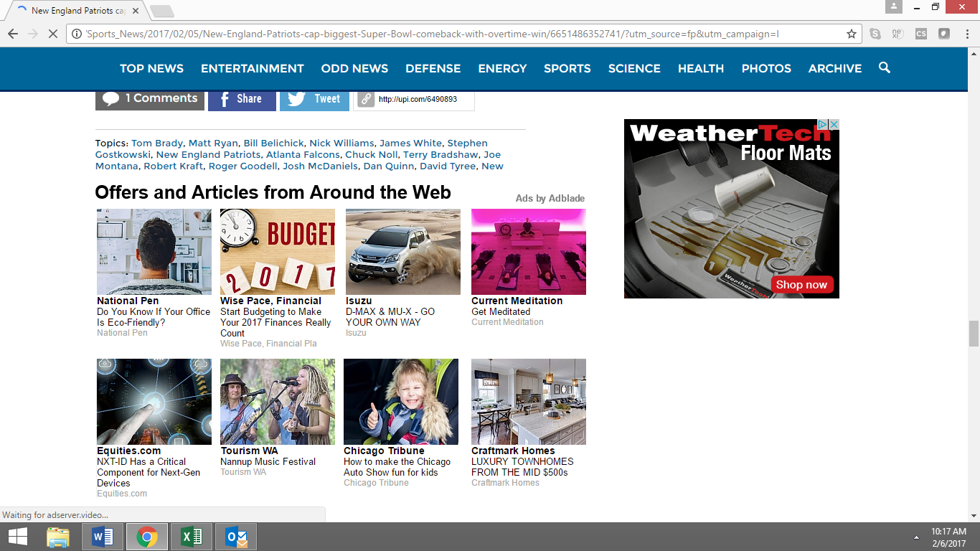Open ENERGY section

tap(502, 69)
